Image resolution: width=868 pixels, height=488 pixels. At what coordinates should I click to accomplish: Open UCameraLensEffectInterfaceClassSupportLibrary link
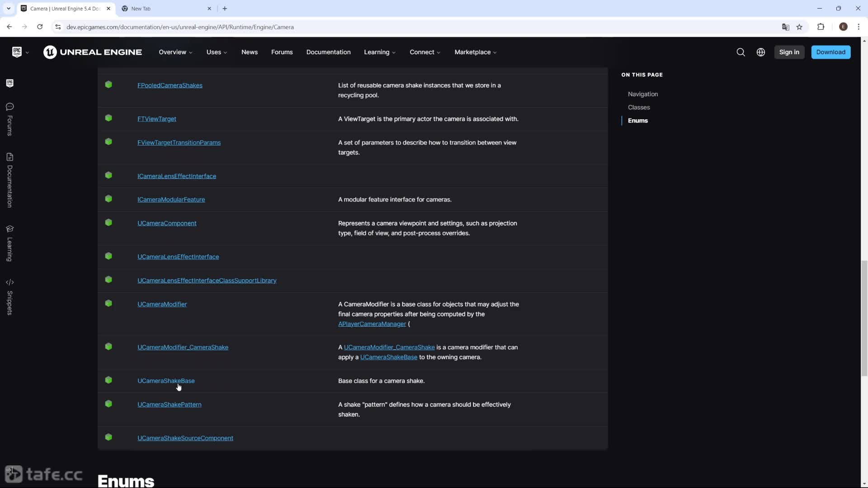(x=207, y=280)
